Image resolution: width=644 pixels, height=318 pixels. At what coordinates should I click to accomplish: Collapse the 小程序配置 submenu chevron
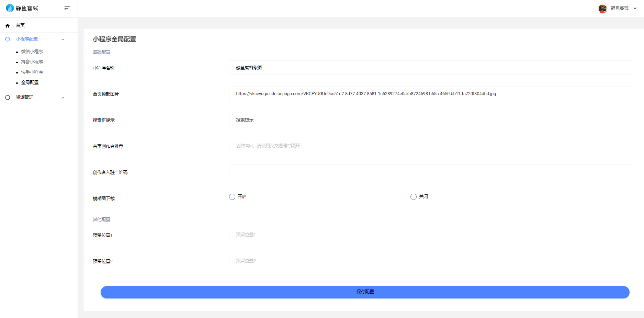tap(63, 39)
